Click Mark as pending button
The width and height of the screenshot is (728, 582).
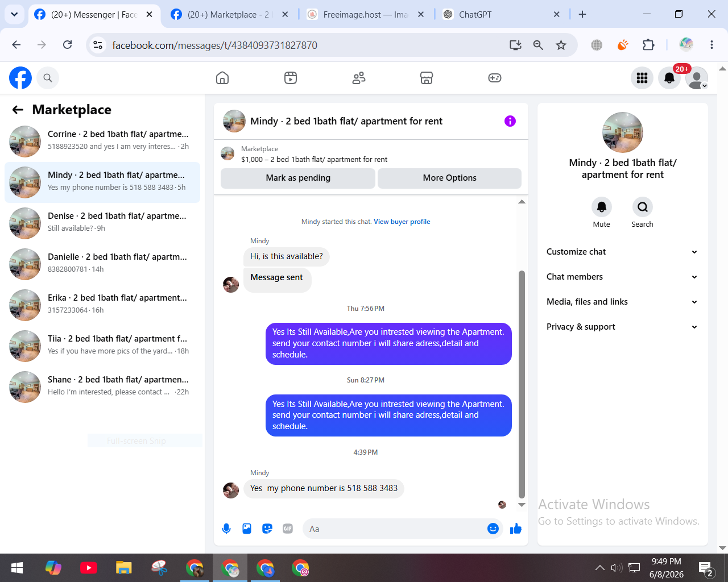coord(298,178)
